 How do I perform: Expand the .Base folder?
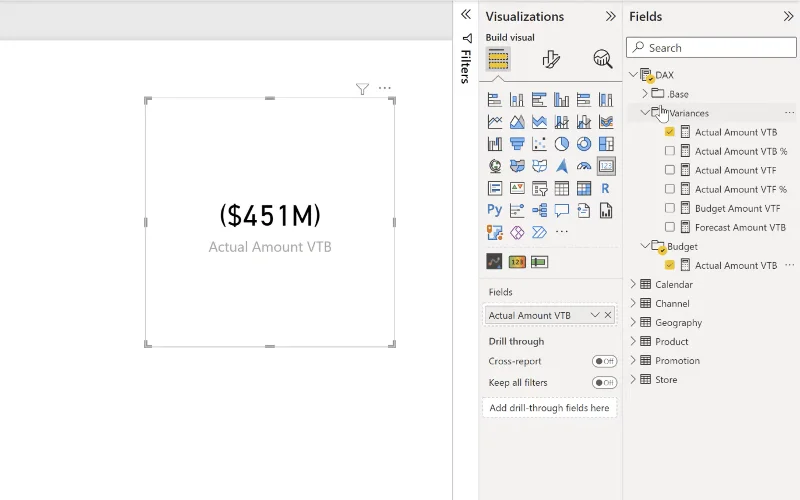tap(645, 94)
